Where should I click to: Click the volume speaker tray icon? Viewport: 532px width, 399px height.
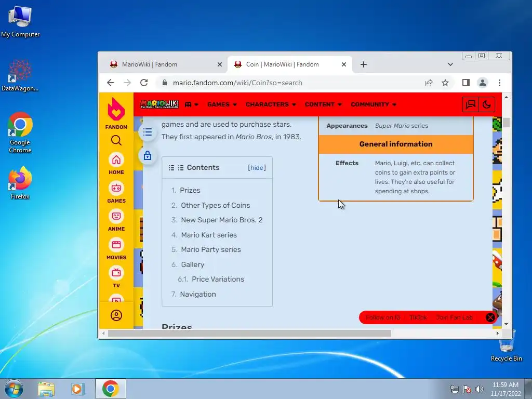(x=479, y=389)
